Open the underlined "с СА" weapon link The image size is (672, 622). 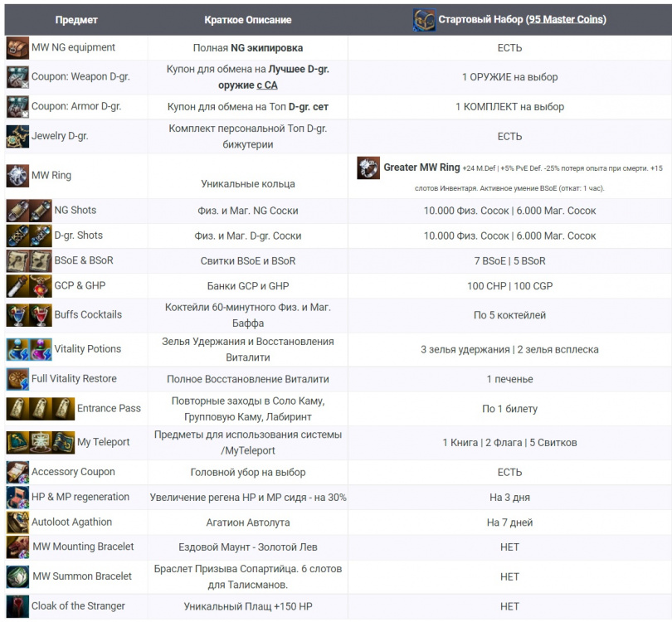[x=267, y=85]
